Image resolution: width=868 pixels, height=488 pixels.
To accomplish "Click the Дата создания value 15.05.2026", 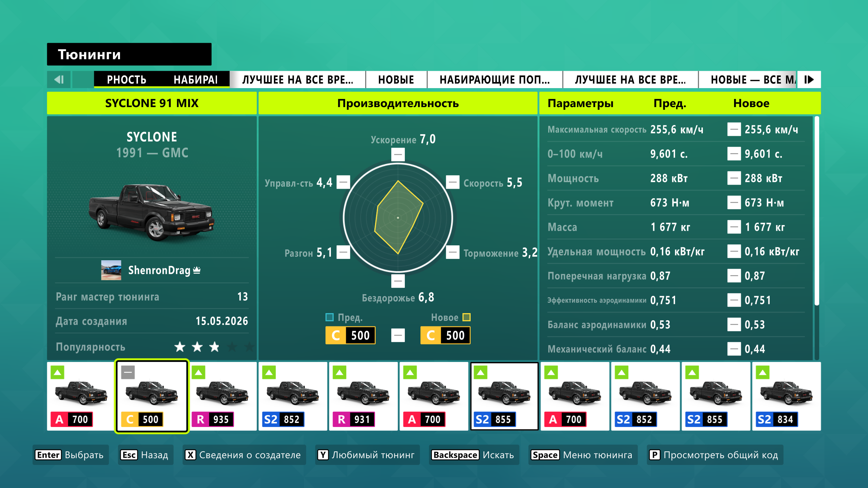I will point(222,321).
